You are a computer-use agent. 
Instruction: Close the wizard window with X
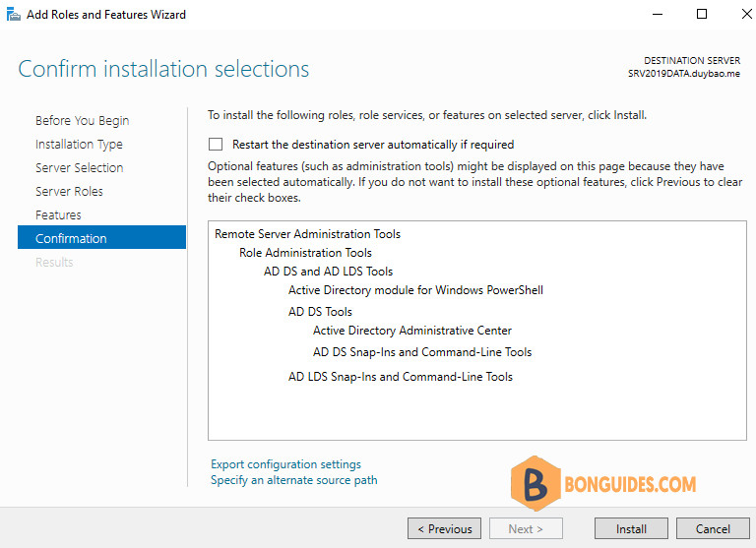click(746, 14)
